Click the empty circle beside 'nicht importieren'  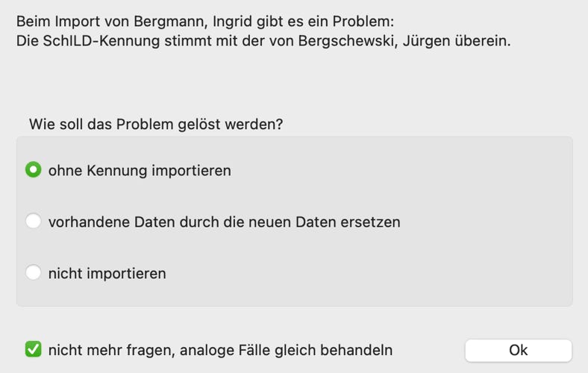pyautogui.click(x=33, y=273)
